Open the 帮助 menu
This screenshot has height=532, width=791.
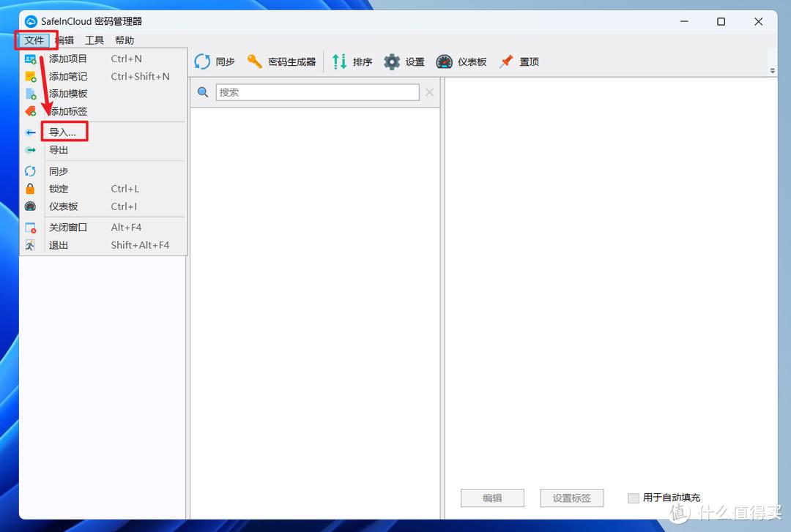pos(125,40)
